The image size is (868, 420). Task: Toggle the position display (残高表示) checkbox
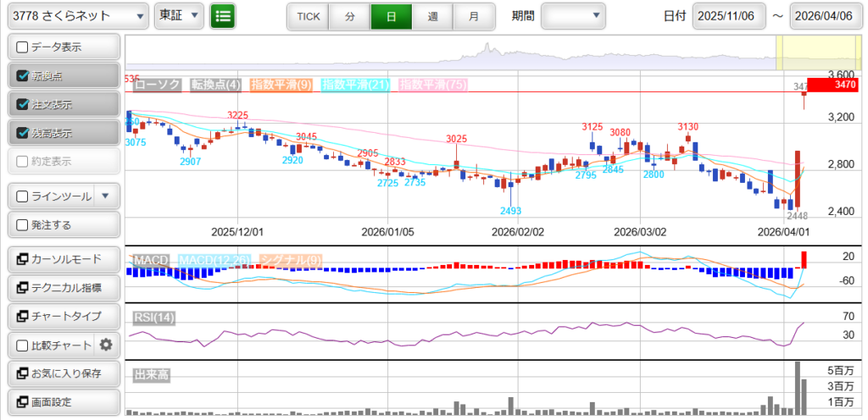[23, 133]
